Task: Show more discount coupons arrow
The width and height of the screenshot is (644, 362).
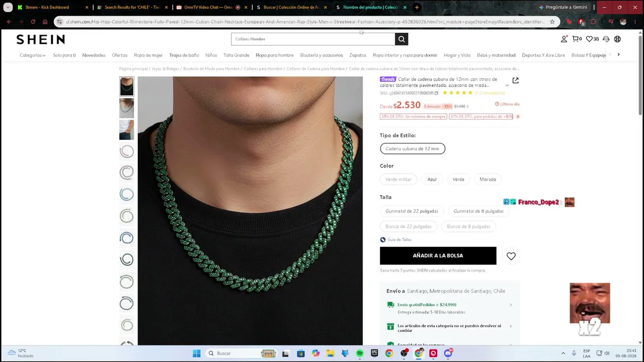Action: point(518,117)
